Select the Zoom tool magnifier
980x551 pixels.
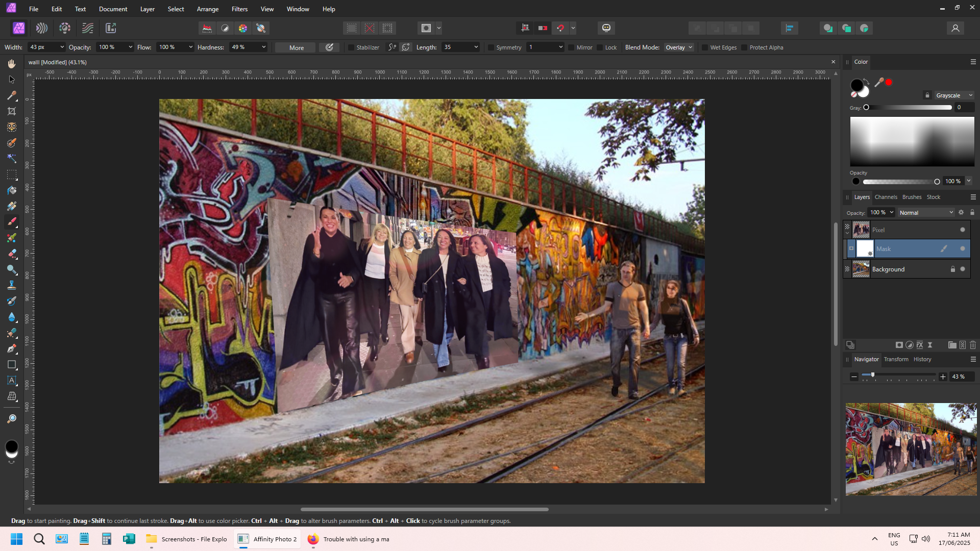pos(12,419)
